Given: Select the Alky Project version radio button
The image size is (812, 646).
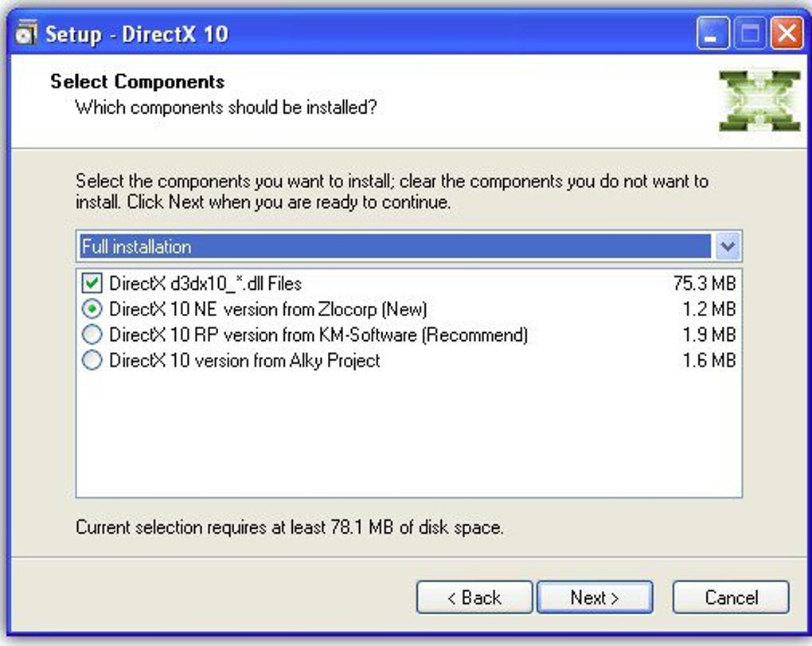Looking at the screenshot, I should click(x=92, y=360).
